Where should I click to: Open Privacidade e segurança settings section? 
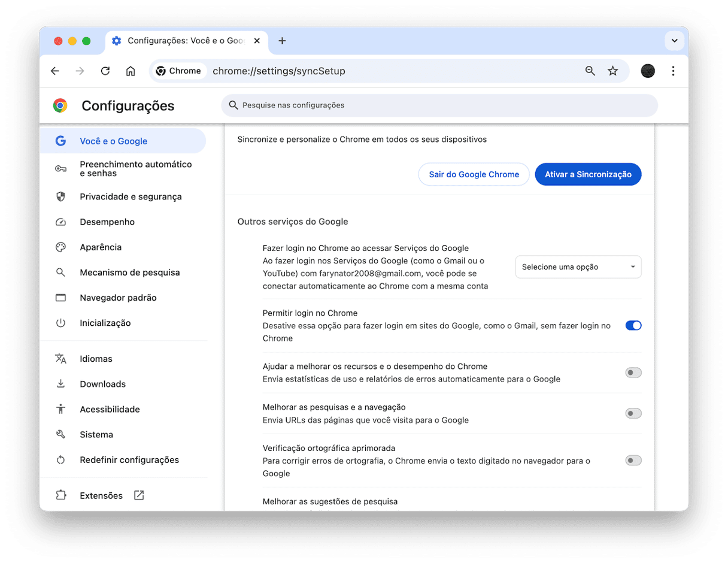[131, 197]
